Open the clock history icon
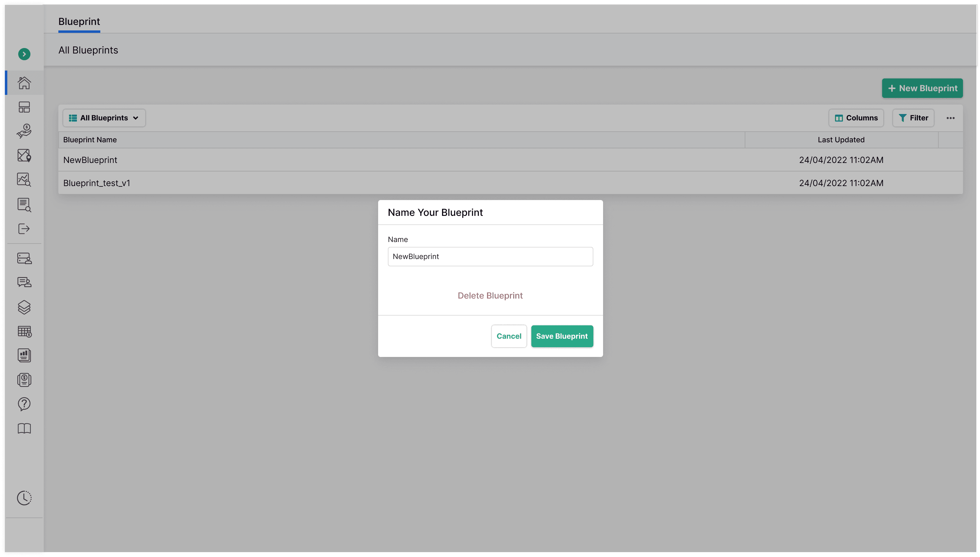The image size is (980, 557). pyautogui.click(x=24, y=498)
